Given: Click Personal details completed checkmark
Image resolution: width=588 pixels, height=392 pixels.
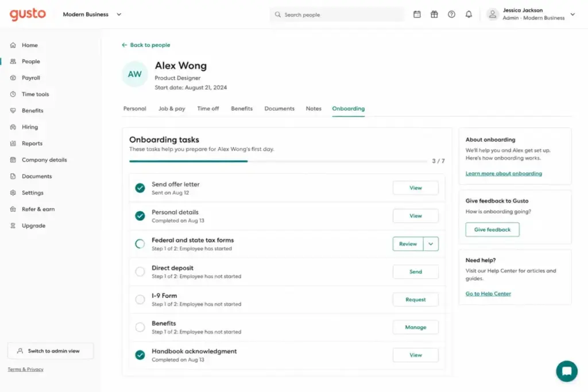Looking at the screenshot, I should click(140, 216).
